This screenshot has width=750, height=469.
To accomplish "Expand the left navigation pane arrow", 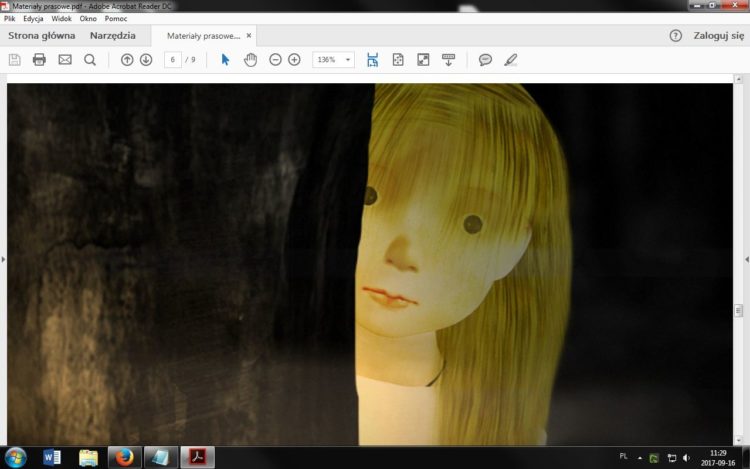I will pos(4,259).
